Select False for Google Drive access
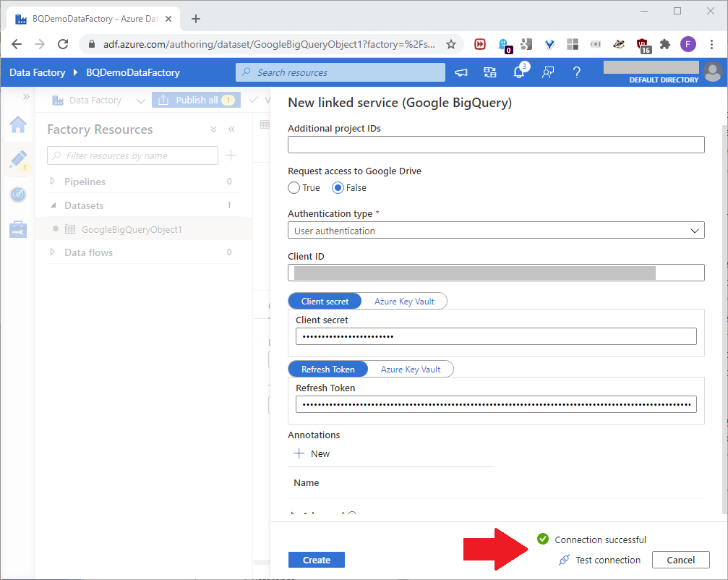Viewport: 728px width, 580px height. click(x=338, y=188)
